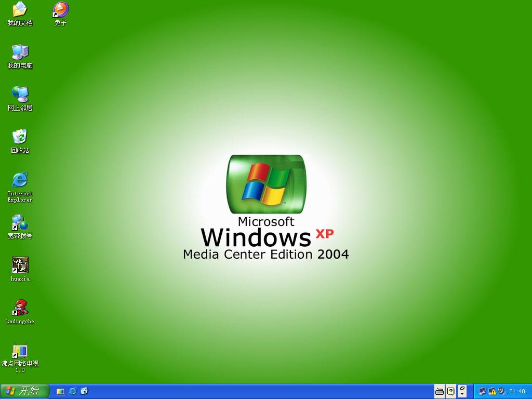532x399 pixels.
Task: Launch Internet Explorer from quick launch
Action: click(72, 391)
